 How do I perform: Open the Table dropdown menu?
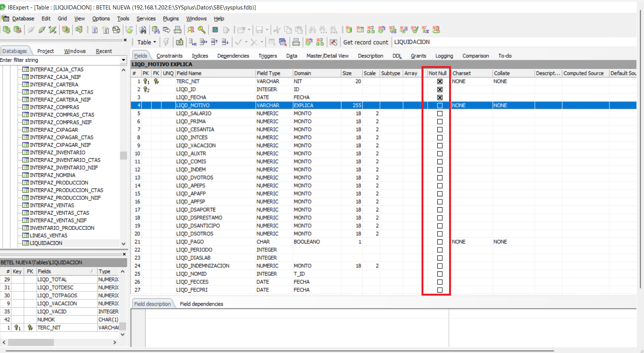[x=147, y=42]
